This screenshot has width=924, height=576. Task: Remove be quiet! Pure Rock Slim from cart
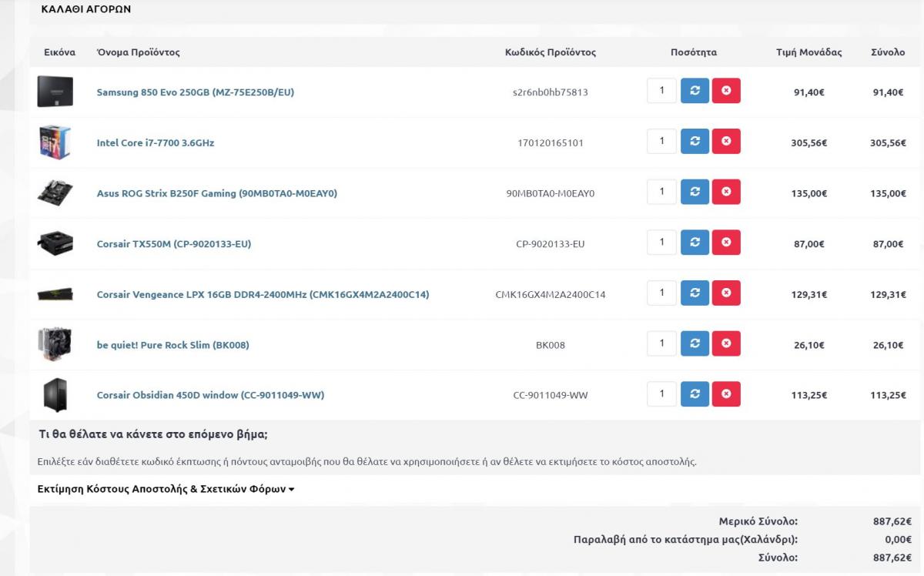tap(726, 343)
